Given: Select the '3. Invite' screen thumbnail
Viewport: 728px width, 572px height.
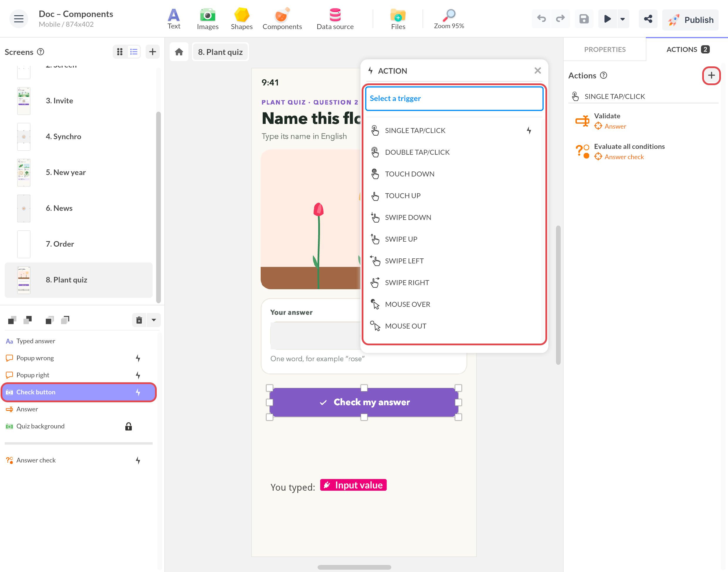Looking at the screenshot, I should click(24, 101).
